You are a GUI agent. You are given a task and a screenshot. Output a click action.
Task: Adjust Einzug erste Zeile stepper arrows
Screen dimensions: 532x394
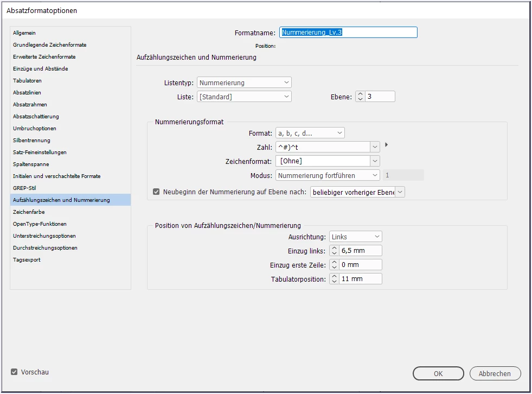tap(334, 265)
